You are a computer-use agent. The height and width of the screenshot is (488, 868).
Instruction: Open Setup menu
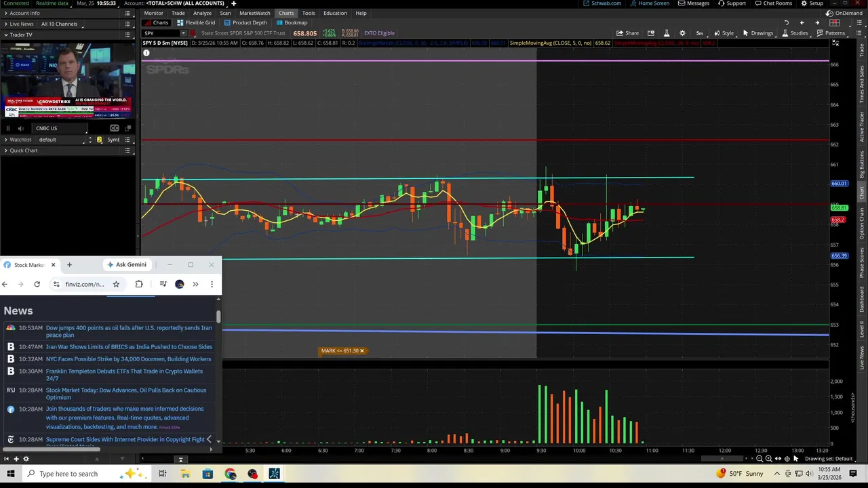point(812,3)
